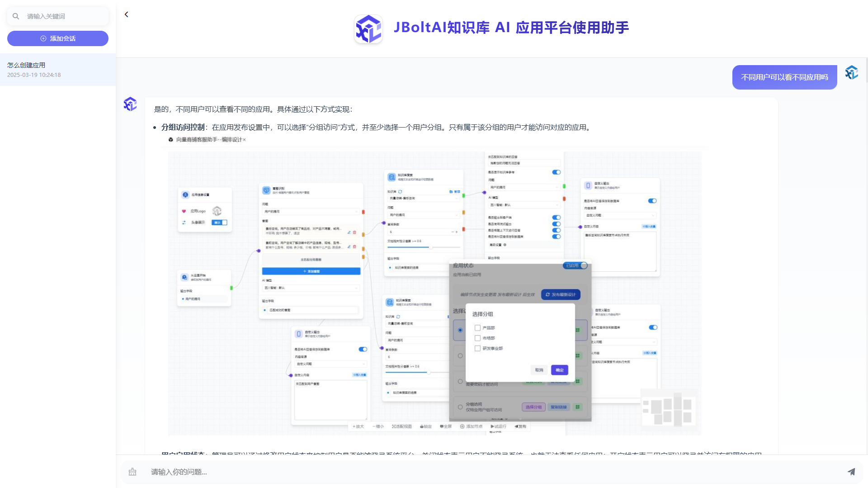This screenshot has width=868, height=488.
Task: Click the user avatar beside the question bubble
Action: (x=852, y=72)
